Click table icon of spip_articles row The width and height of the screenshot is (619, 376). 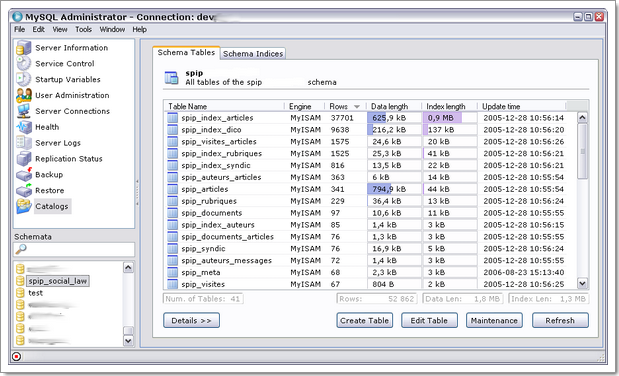172,189
